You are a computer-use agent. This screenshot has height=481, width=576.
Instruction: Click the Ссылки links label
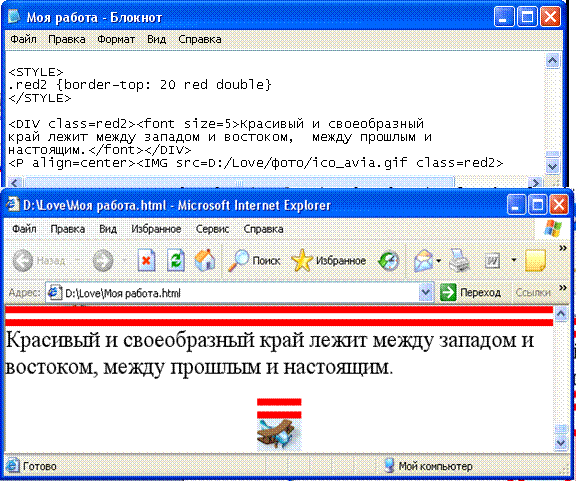point(533,292)
